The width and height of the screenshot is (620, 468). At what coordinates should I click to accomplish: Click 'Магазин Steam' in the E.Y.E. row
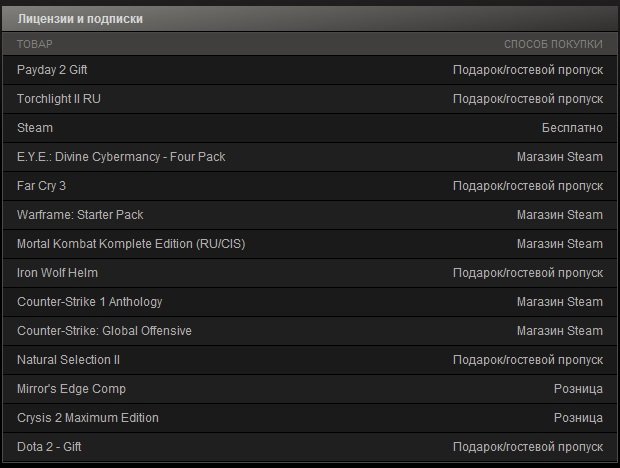point(560,157)
